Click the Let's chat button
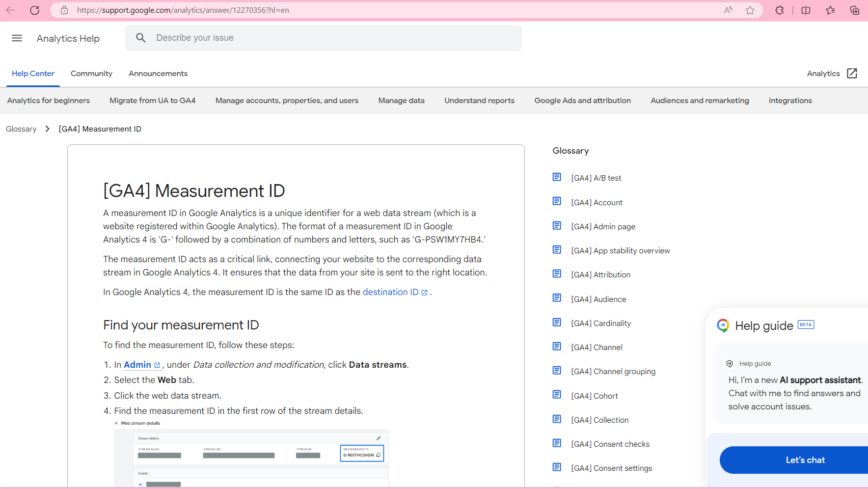 805,460
